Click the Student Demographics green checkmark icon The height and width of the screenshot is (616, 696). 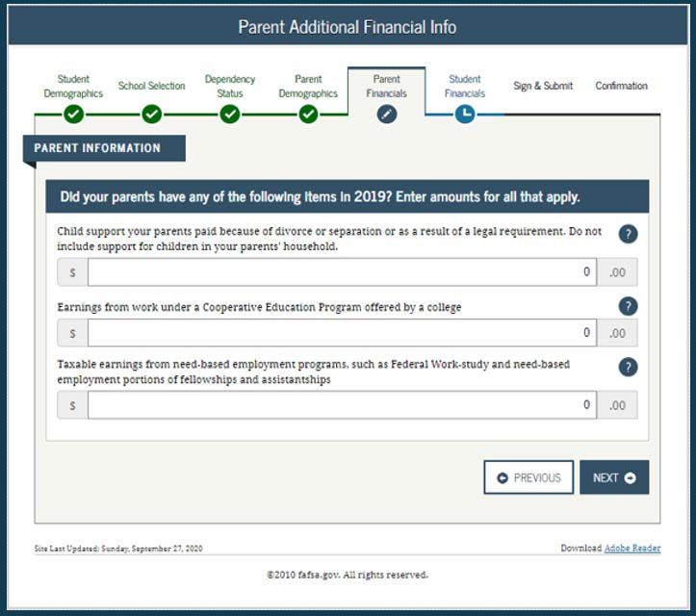pyautogui.click(x=74, y=115)
